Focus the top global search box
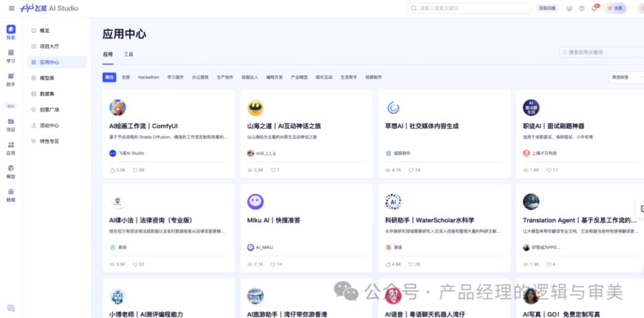The image size is (644, 318). [x=469, y=8]
